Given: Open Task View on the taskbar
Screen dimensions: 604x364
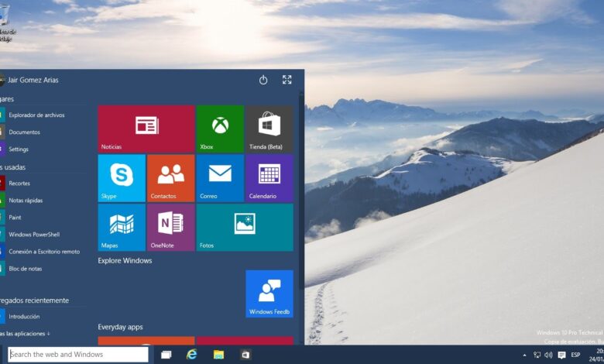Looking at the screenshot, I should [166, 355].
